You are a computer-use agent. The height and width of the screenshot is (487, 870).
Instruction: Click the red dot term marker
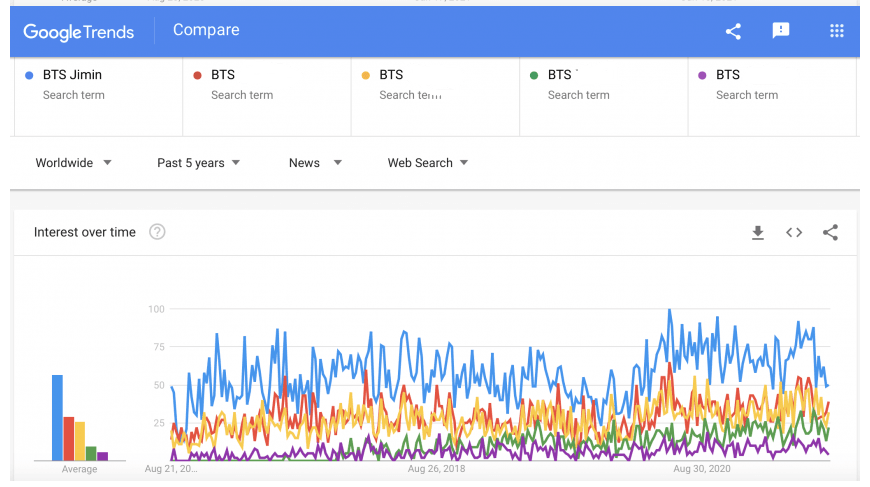[197, 75]
